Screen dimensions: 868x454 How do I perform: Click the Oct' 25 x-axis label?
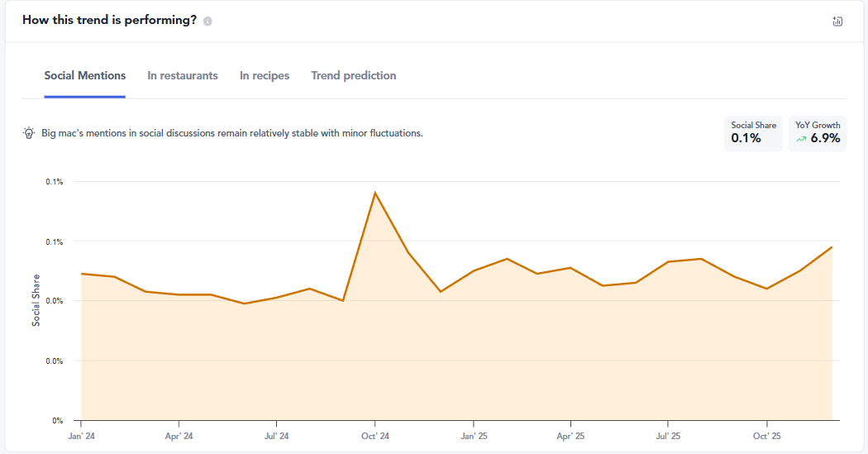coord(766,436)
